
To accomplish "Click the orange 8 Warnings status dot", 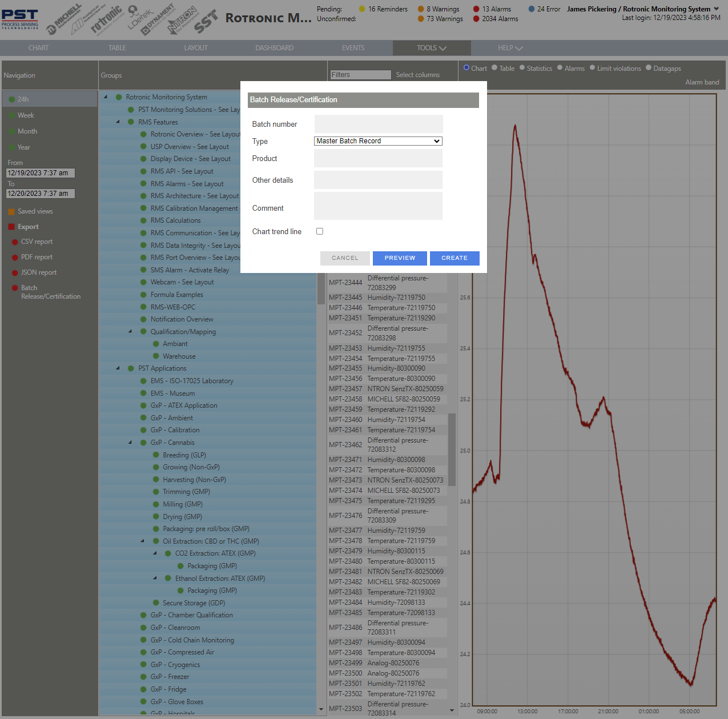I will pos(421,9).
